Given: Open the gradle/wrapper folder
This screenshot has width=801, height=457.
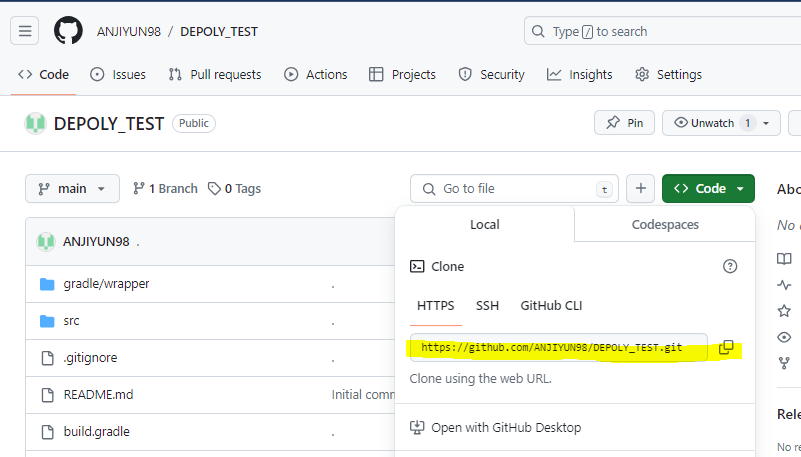Looking at the screenshot, I should [x=106, y=283].
